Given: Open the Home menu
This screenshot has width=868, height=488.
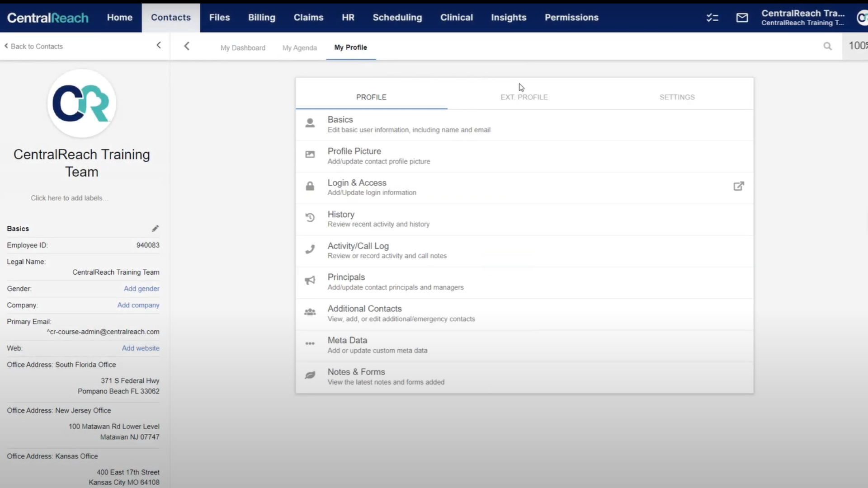Looking at the screenshot, I should tap(120, 18).
